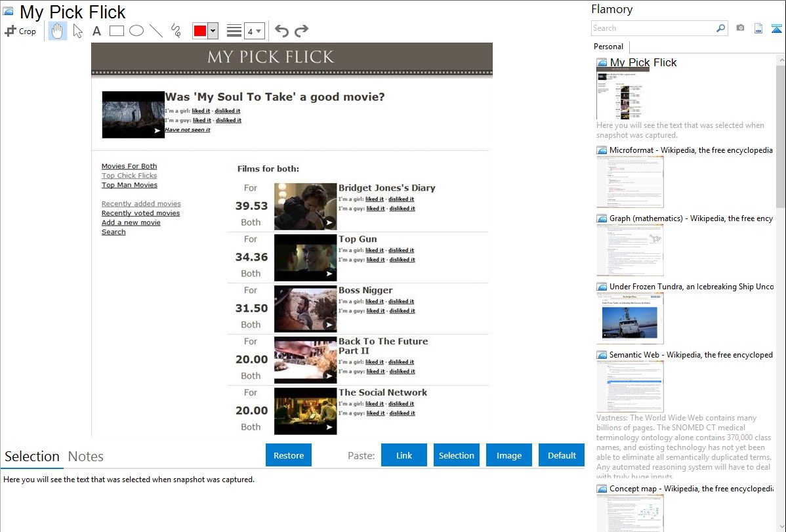The image size is (786, 532).
Task: Click the Paste Link button
Action: tap(404, 455)
